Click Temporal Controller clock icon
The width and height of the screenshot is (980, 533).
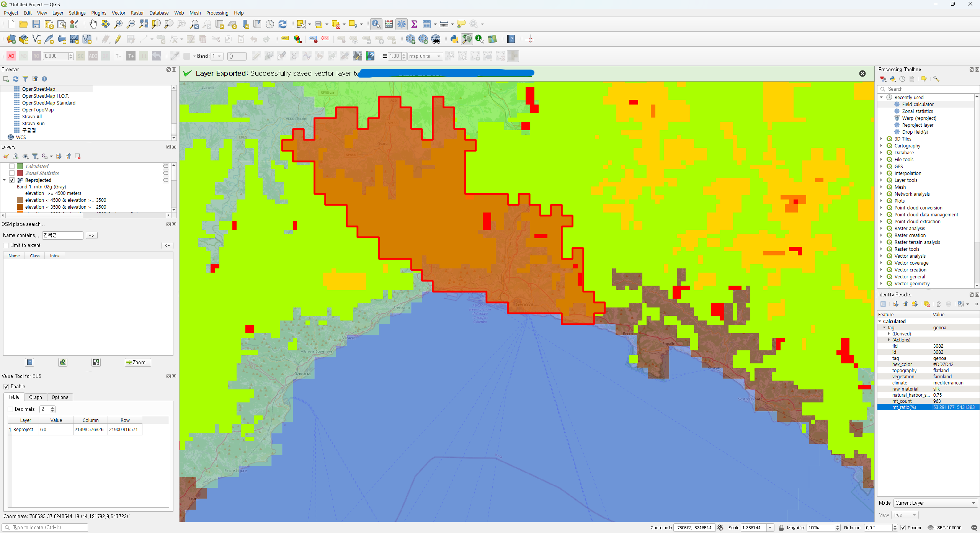point(270,24)
